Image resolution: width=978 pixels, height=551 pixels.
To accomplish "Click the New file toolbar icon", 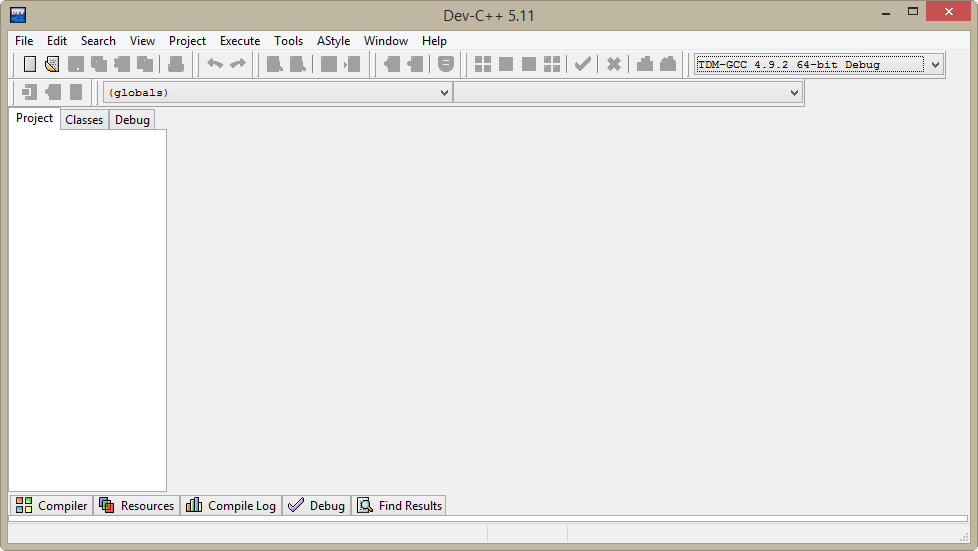I will (29, 64).
